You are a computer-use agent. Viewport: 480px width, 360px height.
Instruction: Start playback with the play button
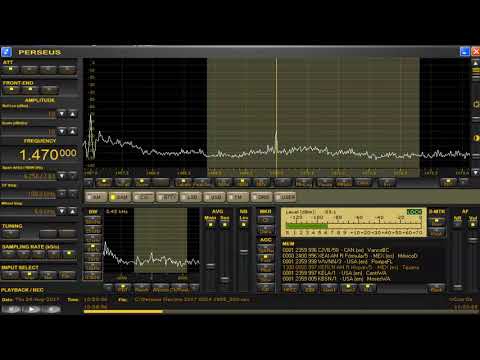point(32,309)
